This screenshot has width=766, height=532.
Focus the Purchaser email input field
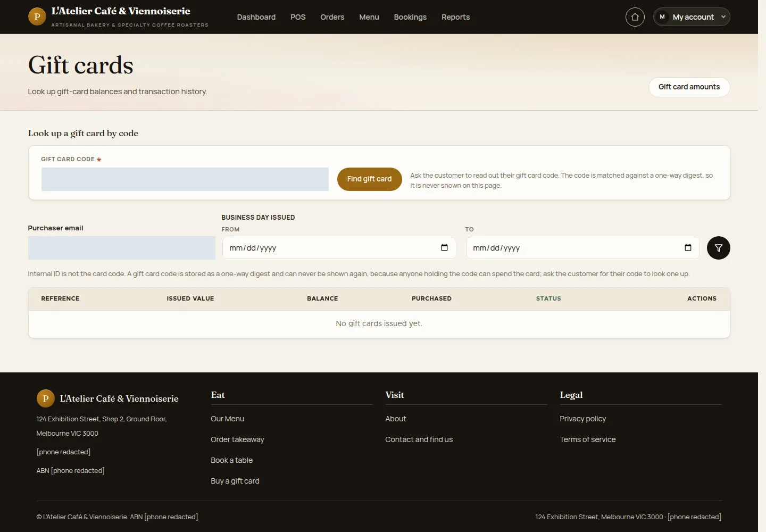pos(122,248)
